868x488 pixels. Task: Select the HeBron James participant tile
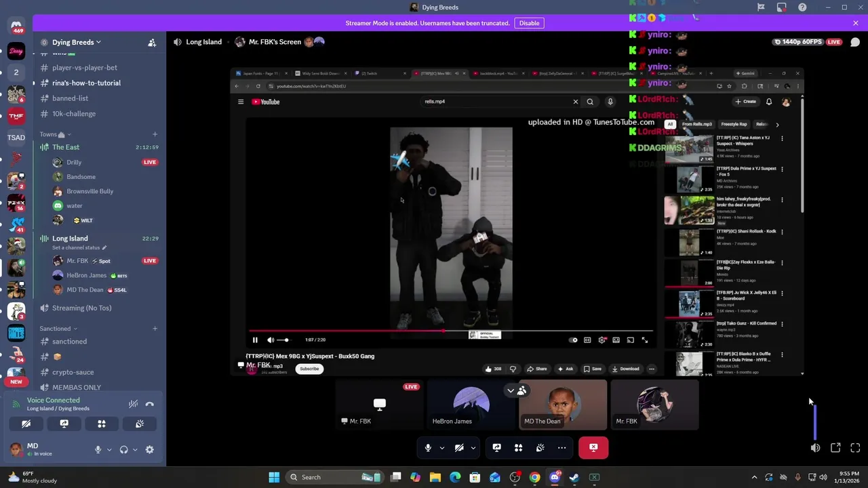(x=471, y=405)
